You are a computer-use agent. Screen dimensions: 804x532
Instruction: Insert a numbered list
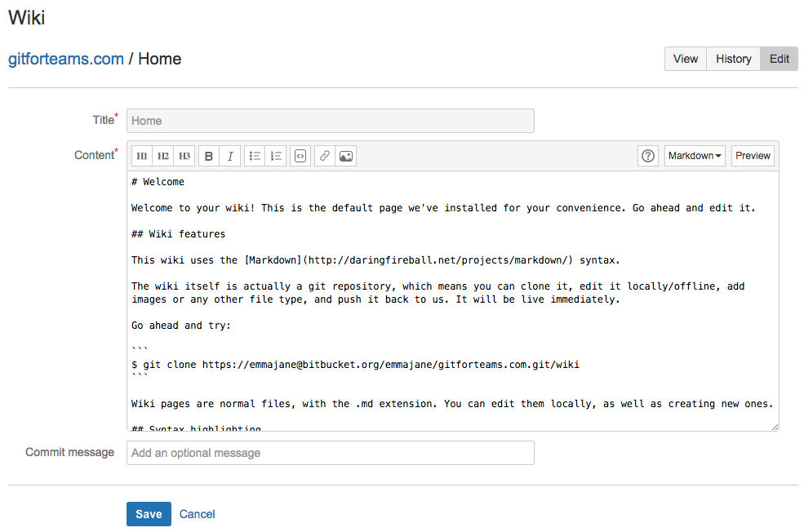click(275, 155)
